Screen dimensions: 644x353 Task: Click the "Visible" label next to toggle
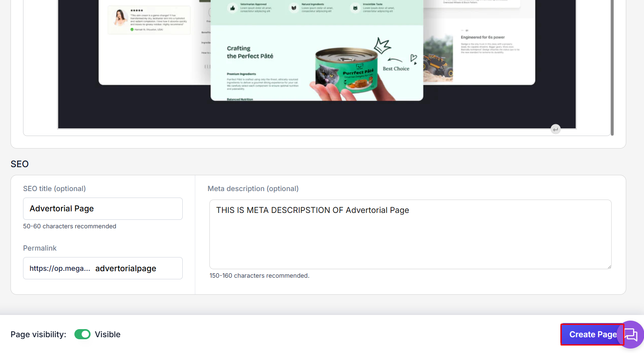108,334
